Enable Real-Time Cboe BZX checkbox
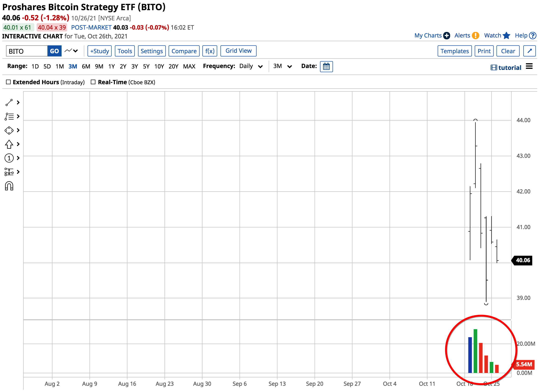The image size is (540, 392). coord(93,82)
